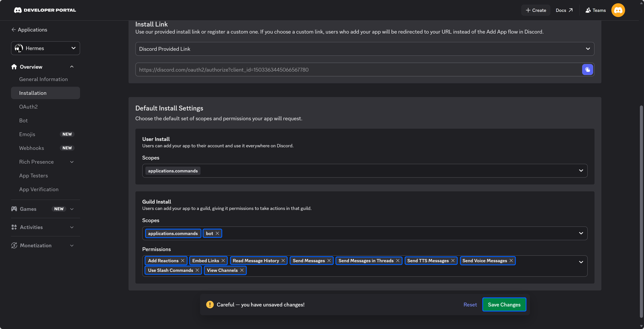This screenshot has height=329, width=644.
Task: Click the install link URL field
Action: (359, 70)
